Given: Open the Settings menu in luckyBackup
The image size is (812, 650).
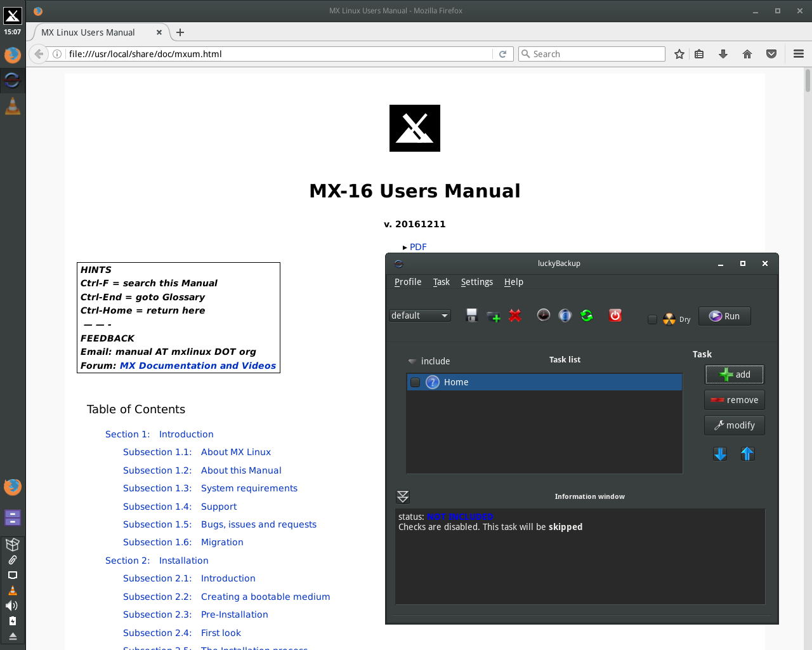Looking at the screenshot, I should (477, 282).
